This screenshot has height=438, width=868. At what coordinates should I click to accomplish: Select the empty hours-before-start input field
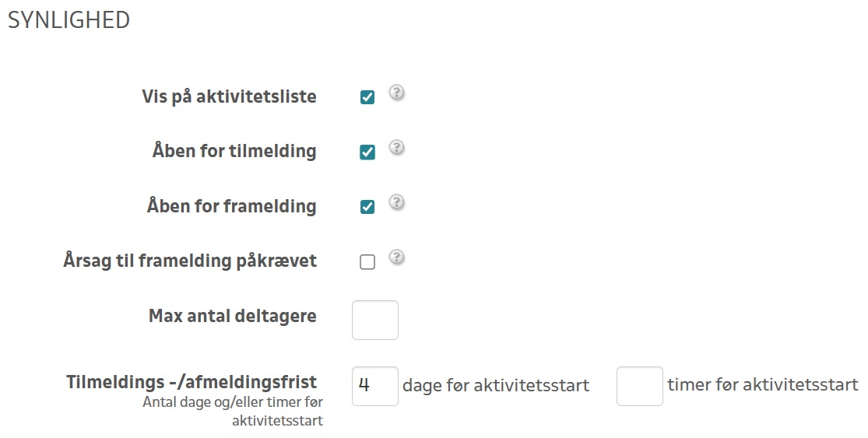pos(639,386)
